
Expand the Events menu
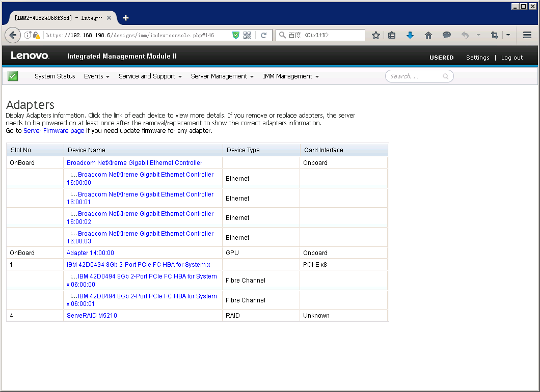tap(96, 76)
